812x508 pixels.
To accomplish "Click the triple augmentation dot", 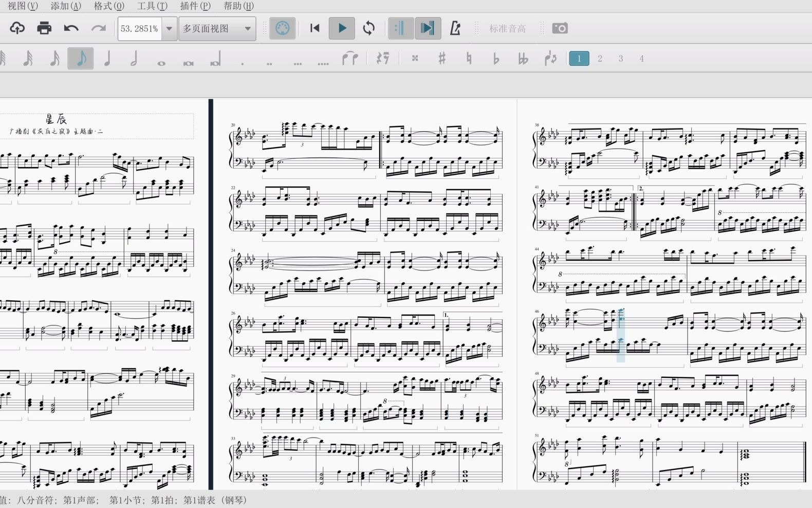I will click(x=297, y=64).
